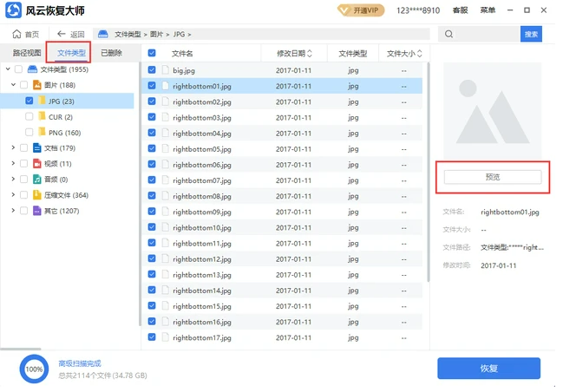
Task: Click the 音频 audio category icon
Action: (36, 180)
